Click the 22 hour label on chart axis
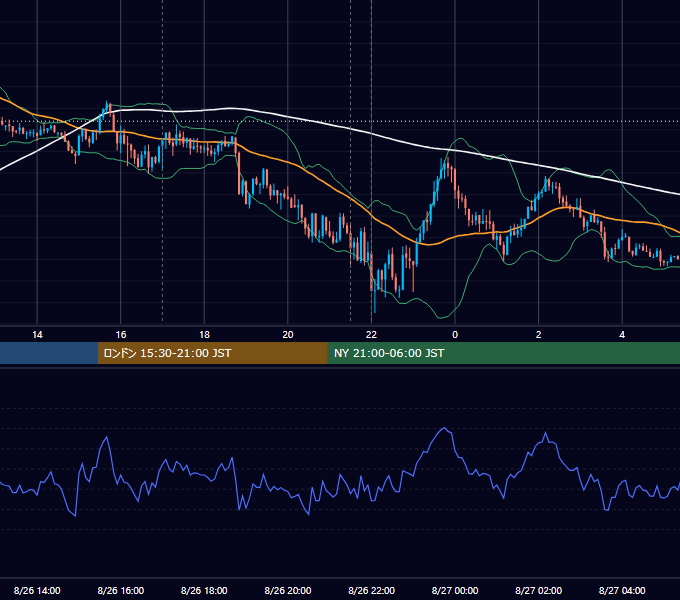The image size is (680, 600). coord(371,335)
